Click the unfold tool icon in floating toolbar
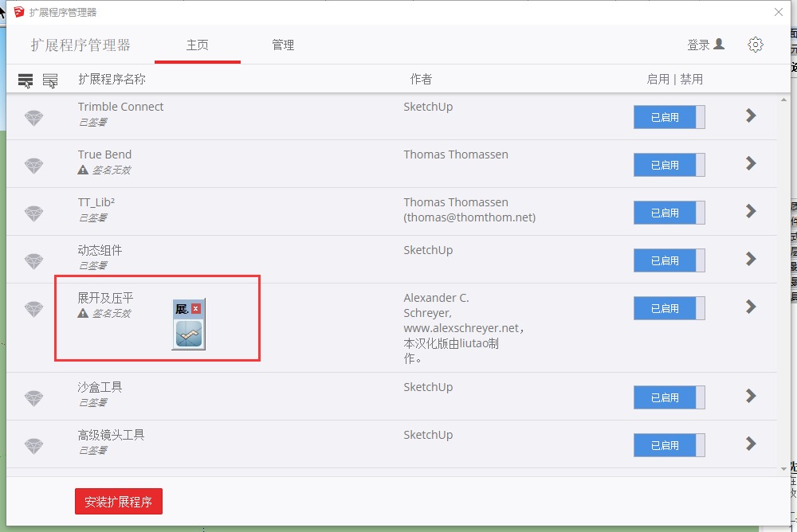Image resolution: width=797 pixels, height=532 pixels. (x=189, y=334)
